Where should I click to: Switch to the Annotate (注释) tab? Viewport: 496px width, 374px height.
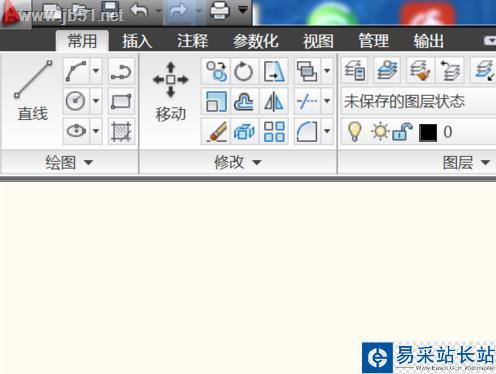click(192, 41)
